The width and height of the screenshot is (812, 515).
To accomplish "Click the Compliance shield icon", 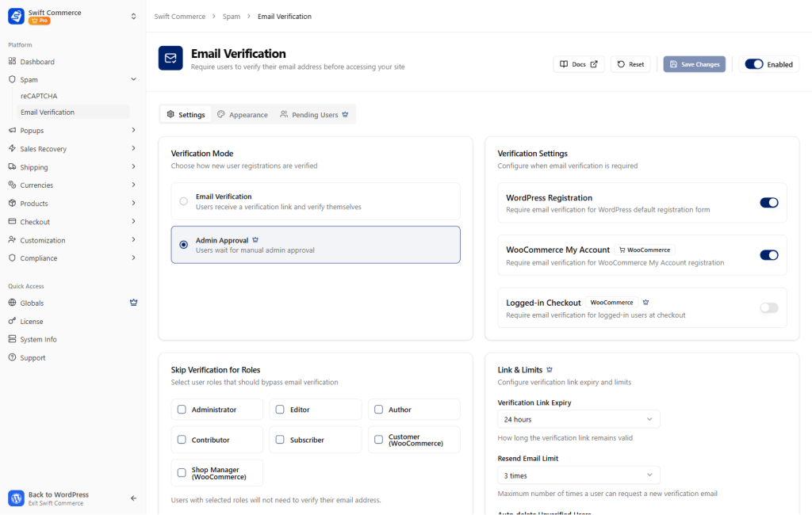I will click(x=12, y=257).
